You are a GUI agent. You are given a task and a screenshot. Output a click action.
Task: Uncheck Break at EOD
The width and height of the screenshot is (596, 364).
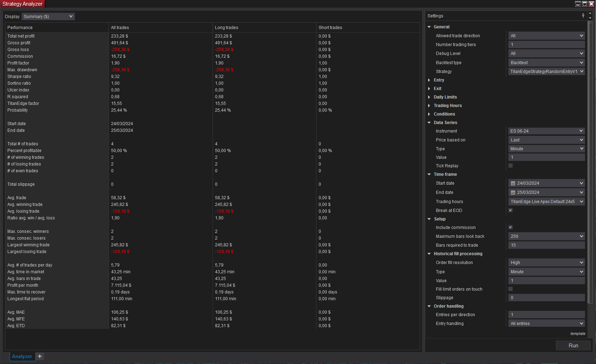click(511, 210)
